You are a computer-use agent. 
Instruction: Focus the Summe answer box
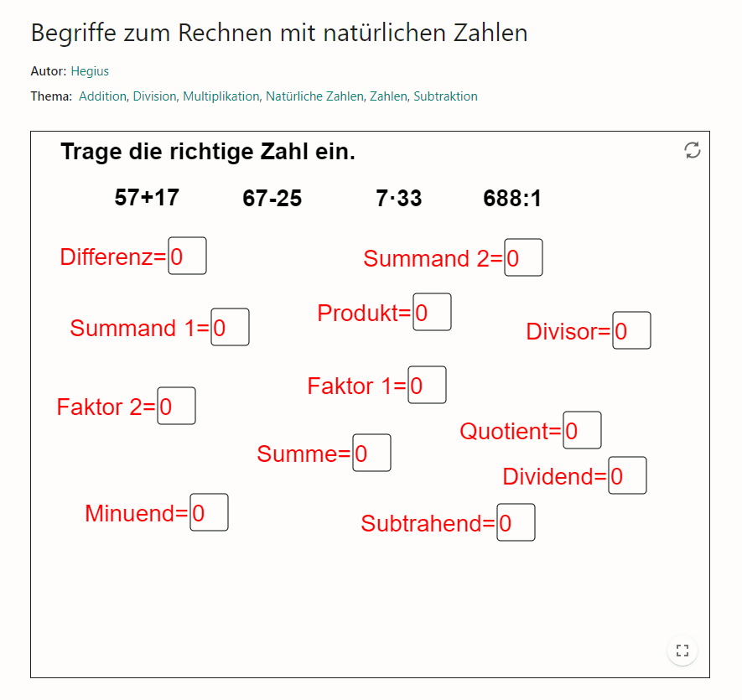371,454
